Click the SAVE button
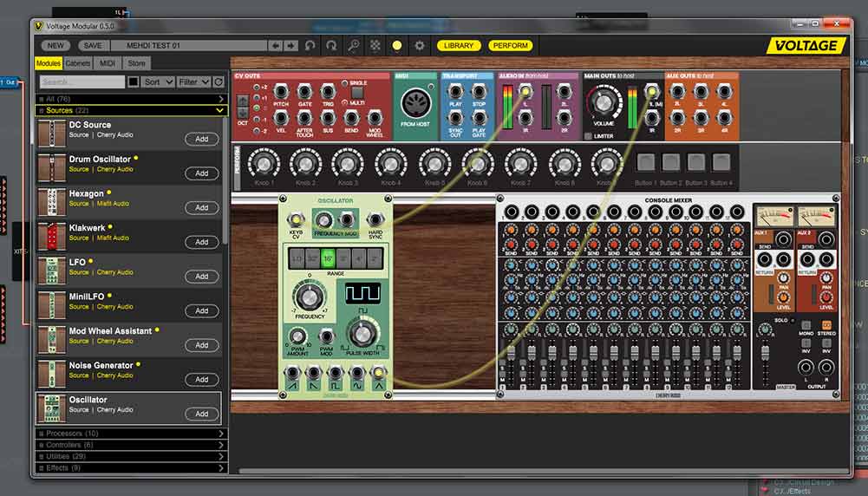This screenshot has height=496, width=868. pyautogui.click(x=93, y=45)
